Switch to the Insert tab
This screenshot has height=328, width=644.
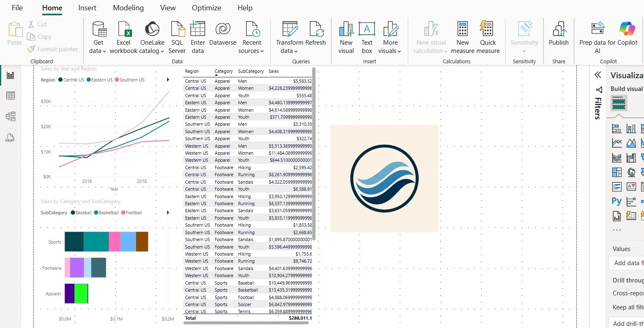(87, 8)
